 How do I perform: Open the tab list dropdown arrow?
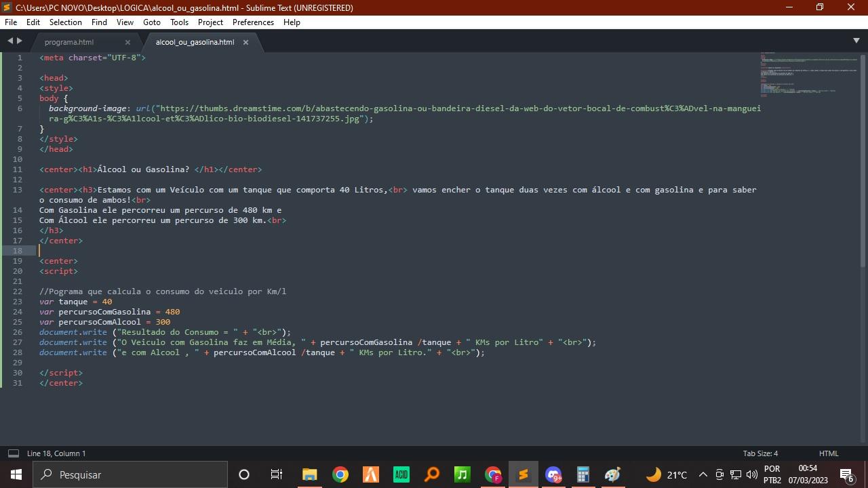856,41
